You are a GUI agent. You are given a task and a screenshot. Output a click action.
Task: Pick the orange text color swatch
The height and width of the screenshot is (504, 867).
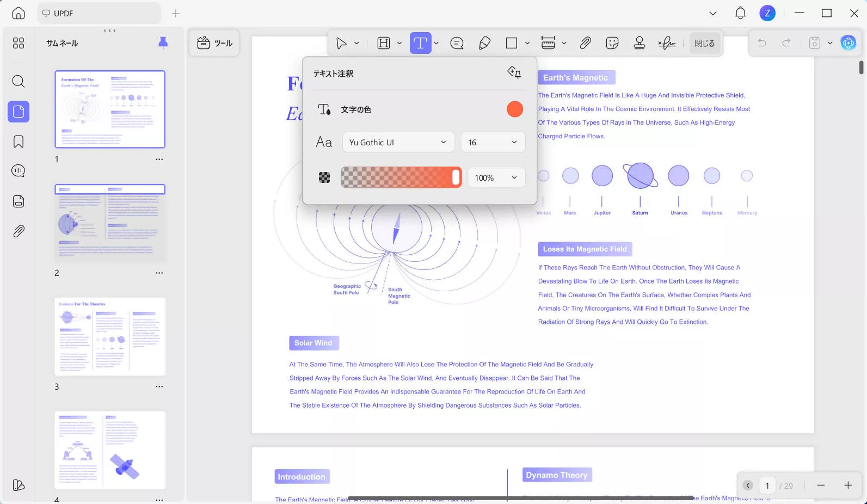tap(515, 109)
